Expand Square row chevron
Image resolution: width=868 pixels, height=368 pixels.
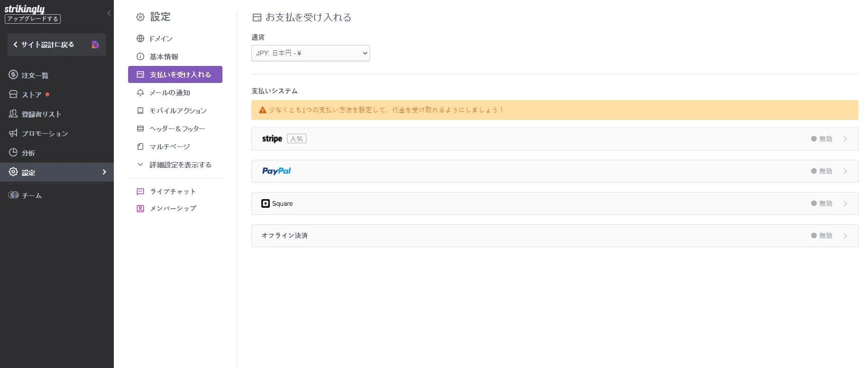click(845, 203)
